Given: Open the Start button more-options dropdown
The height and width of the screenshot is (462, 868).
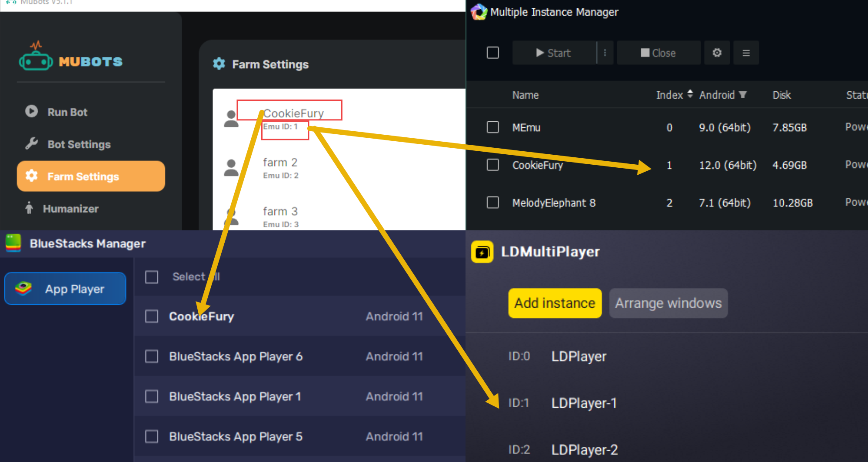Looking at the screenshot, I should [605, 53].
